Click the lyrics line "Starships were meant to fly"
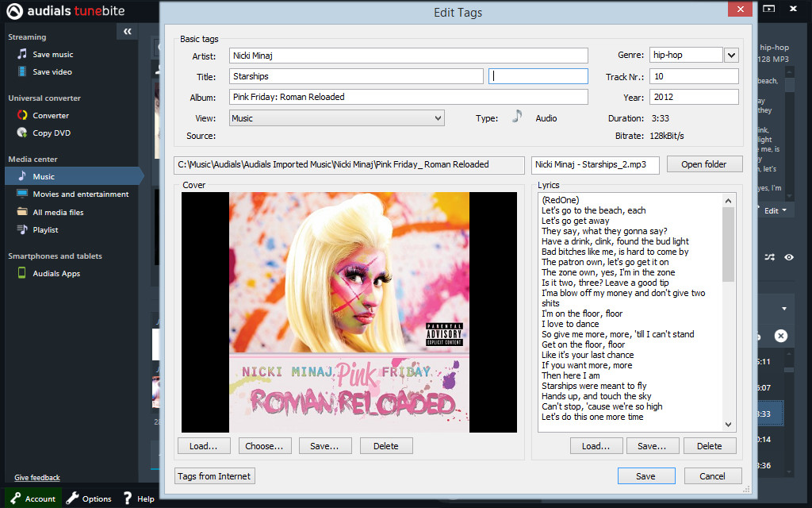The height and width of the screenshot is (508, 812). coord(594,386)
